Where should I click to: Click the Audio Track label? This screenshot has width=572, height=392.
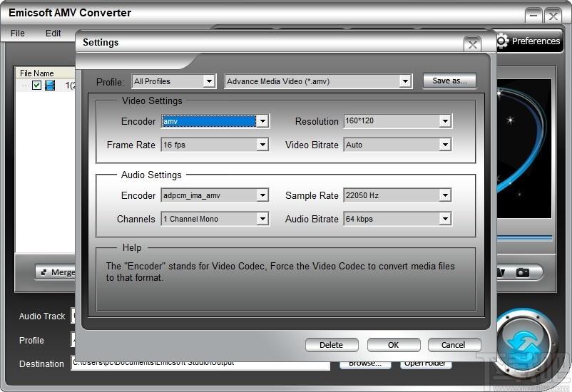click(42, 316)
